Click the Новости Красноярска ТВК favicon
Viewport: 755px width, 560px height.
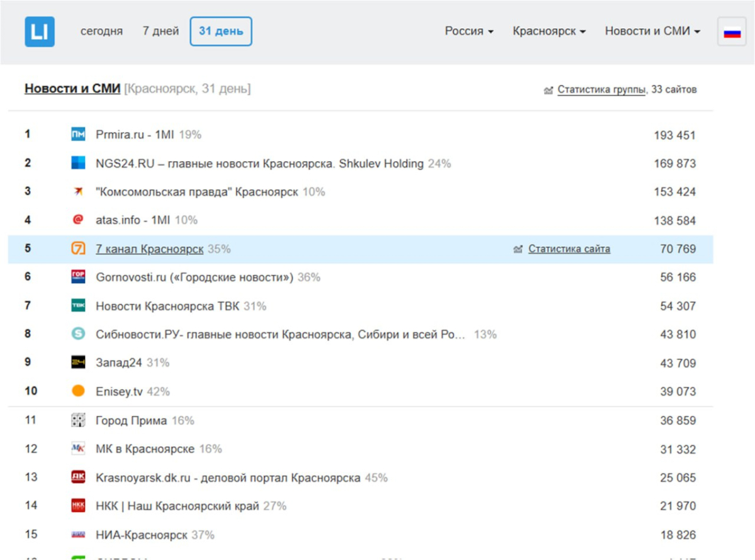coord(78,306)
